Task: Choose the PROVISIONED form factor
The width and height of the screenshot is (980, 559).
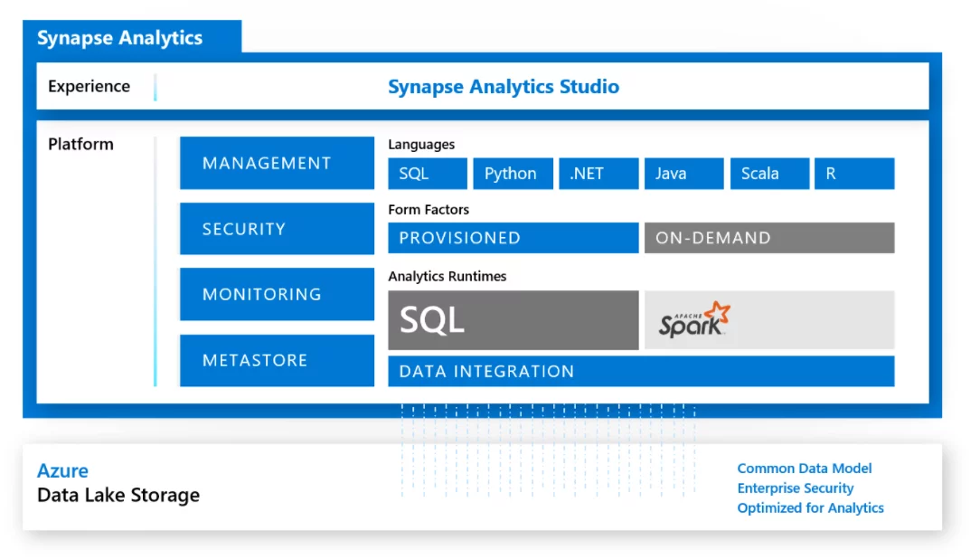Action: click(x=514, y=238)
